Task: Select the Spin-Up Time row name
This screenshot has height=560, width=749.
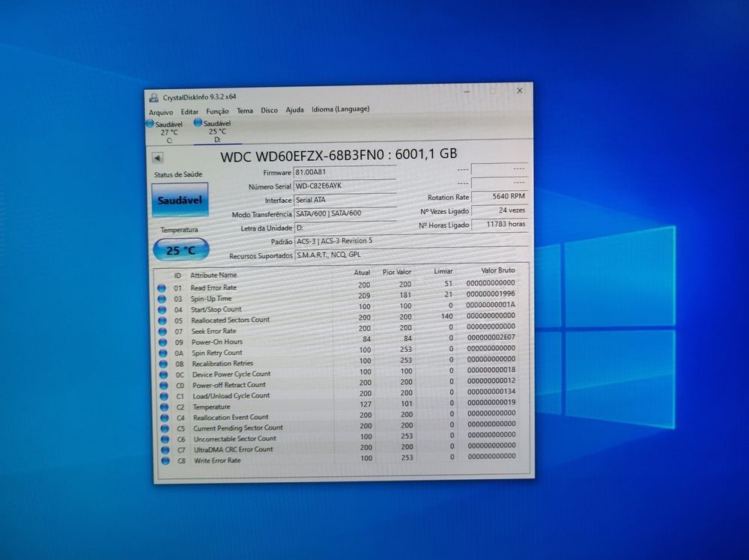Action: (211, 299)
